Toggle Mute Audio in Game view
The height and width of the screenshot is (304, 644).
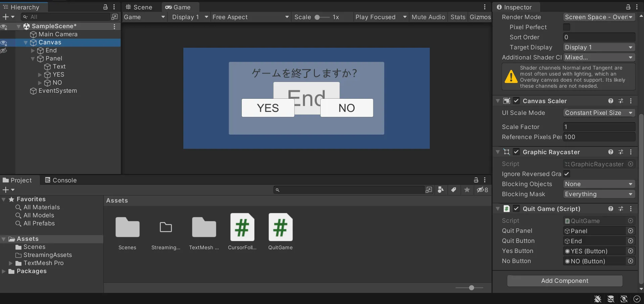point(428,17)
